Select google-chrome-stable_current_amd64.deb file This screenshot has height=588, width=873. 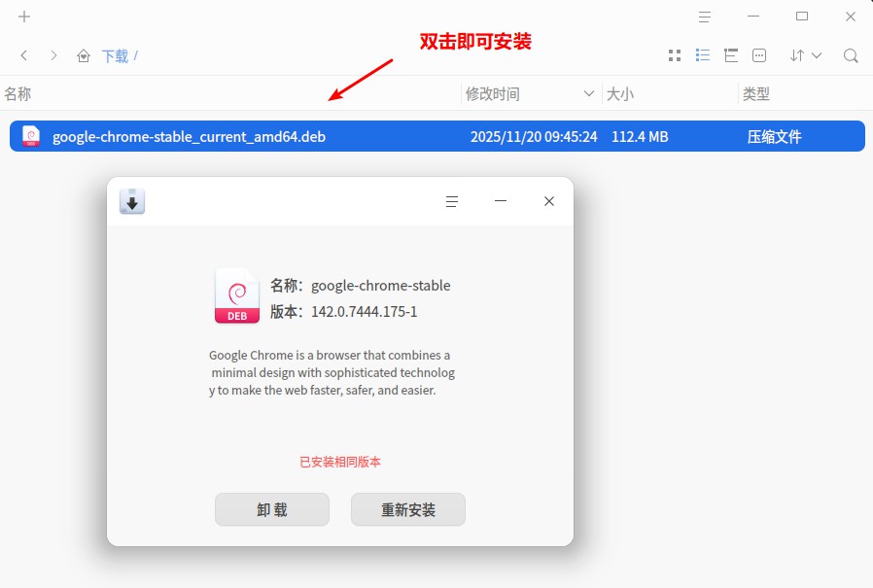(x=437, y=136)
